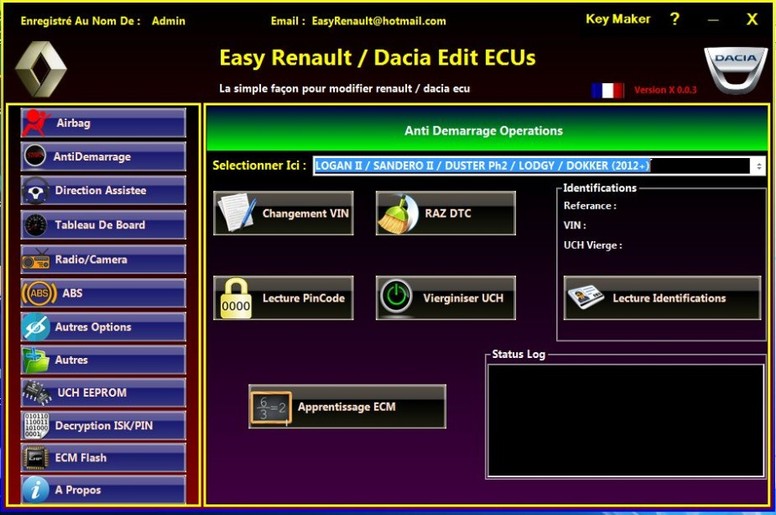Switch to AntiDemarrage section
Viewport: 776px width, 515px height.
[x=103, y=156]
